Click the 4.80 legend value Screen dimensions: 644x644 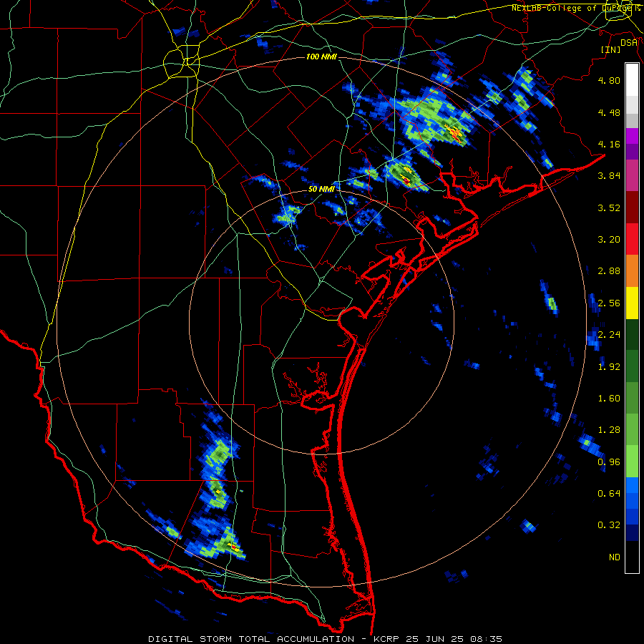coord(609,80)
